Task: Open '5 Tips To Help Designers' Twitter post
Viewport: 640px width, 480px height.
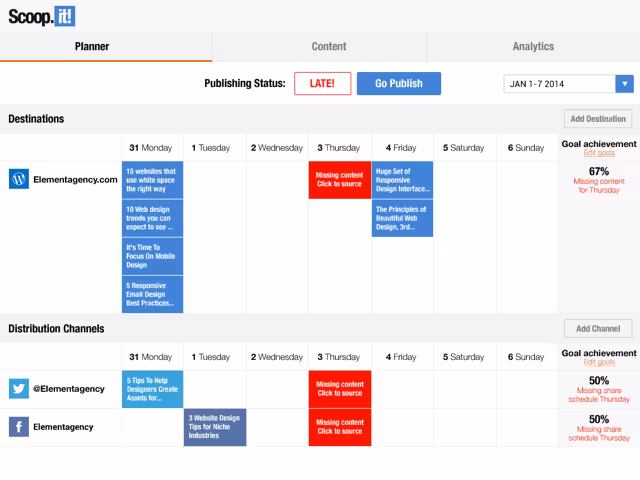Action: click(152, 389)
